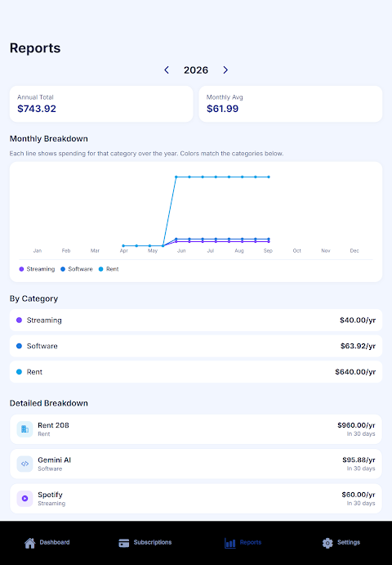Select the Software category row
Screen dimensions: 392x565
(196, 346)
